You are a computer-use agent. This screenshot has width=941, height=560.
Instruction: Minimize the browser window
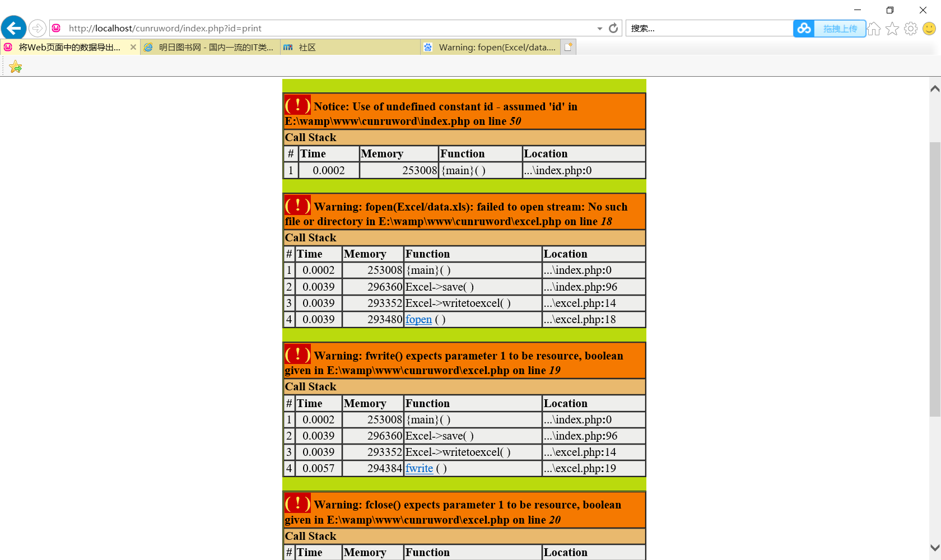tap(858, 10)
